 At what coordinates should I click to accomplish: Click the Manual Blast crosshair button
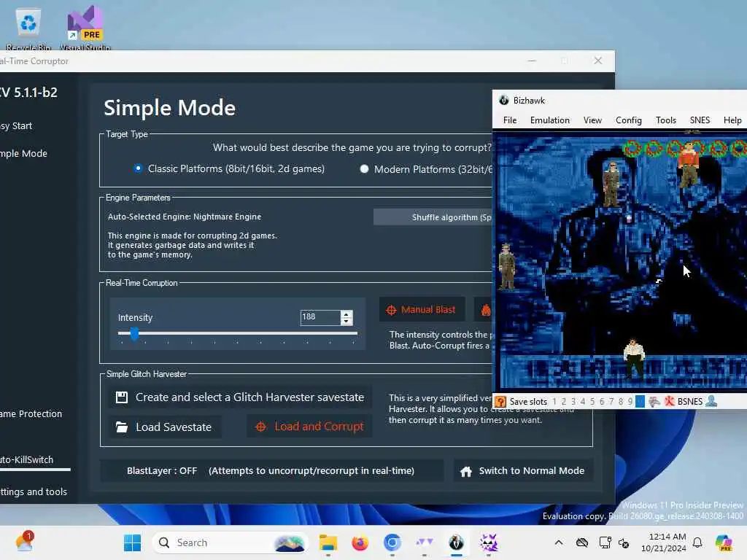tap(422, 310)
